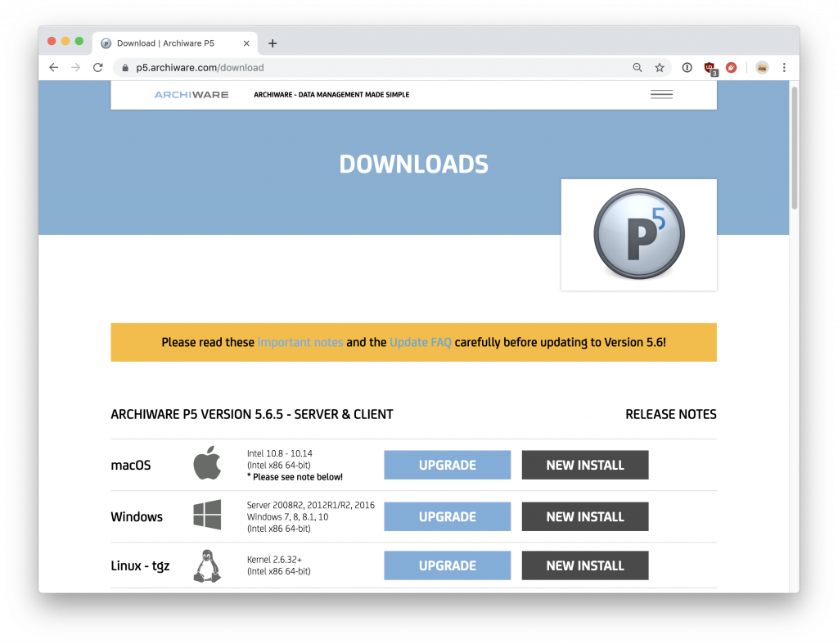
Task: Open the Chrome profile avatar
Action: 762,67
